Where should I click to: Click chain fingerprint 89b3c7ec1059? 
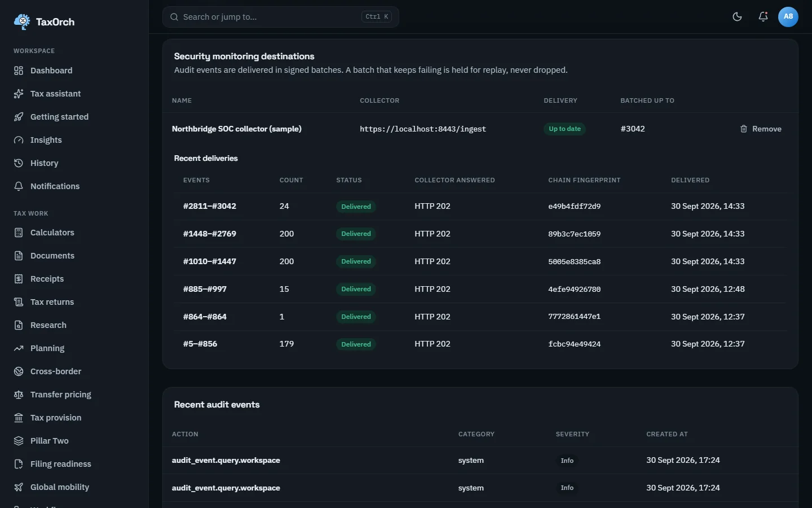tap(574, 234)
